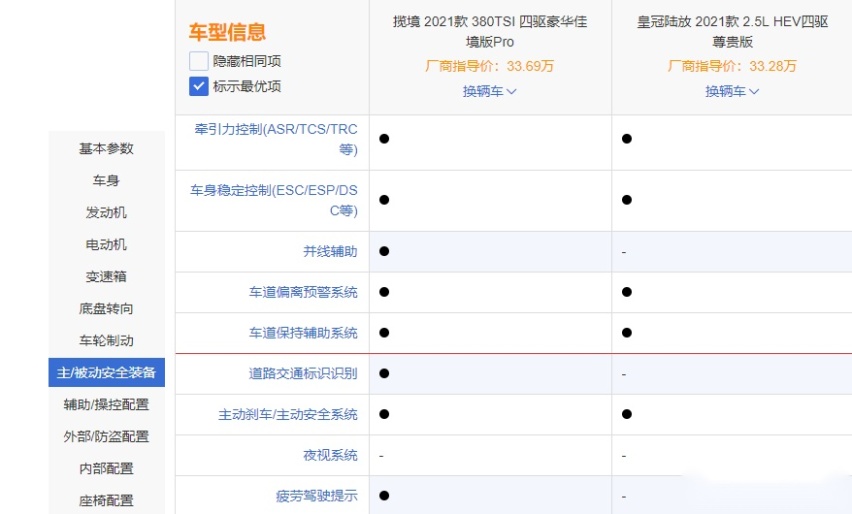Go to 底盘转向 section

106,309
